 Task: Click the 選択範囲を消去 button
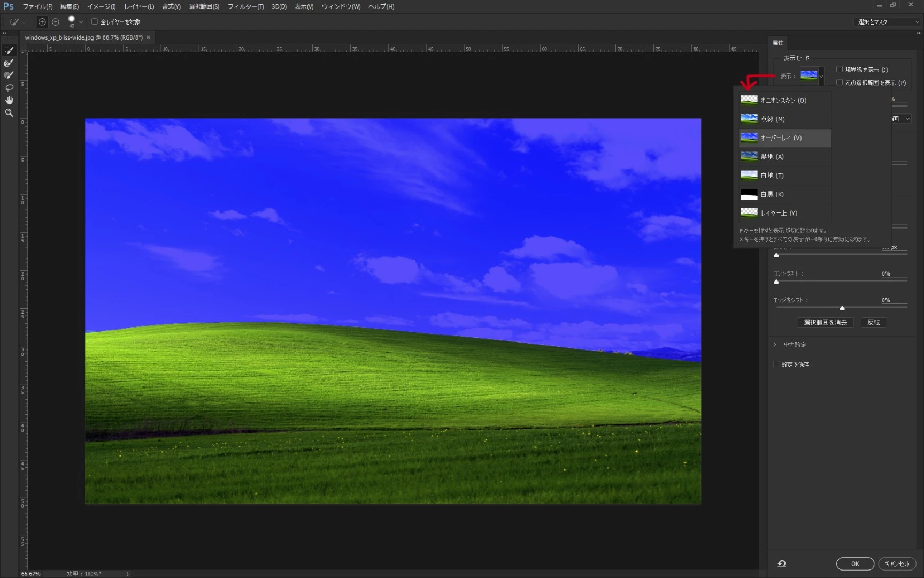pos(825,322)
